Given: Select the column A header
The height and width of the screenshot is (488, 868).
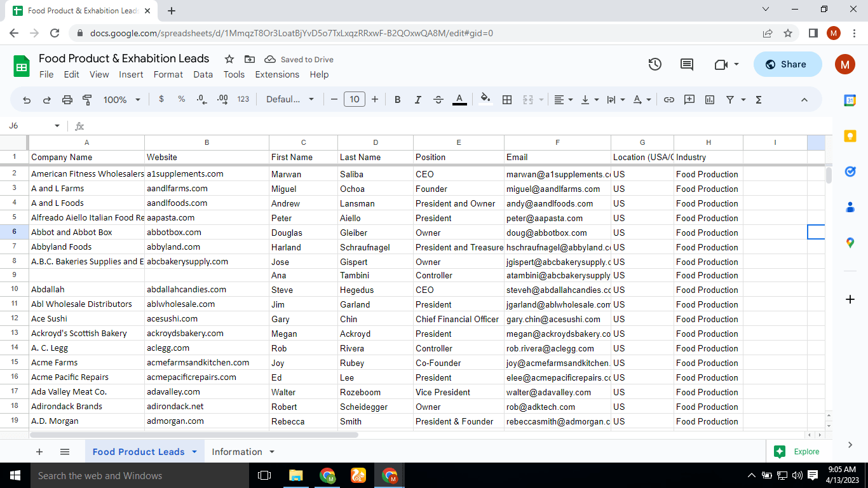Looking at the screenshot, I should point(87,142).
